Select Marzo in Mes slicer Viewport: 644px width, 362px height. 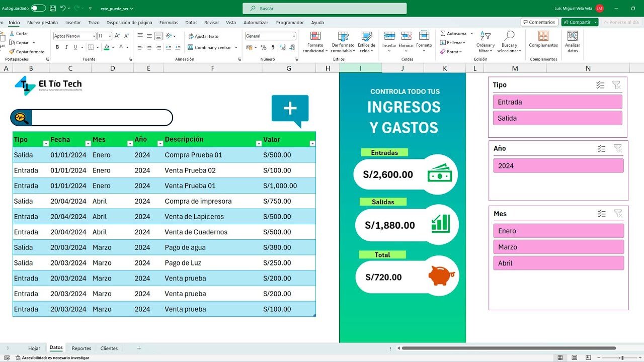(x=558, y=247)
